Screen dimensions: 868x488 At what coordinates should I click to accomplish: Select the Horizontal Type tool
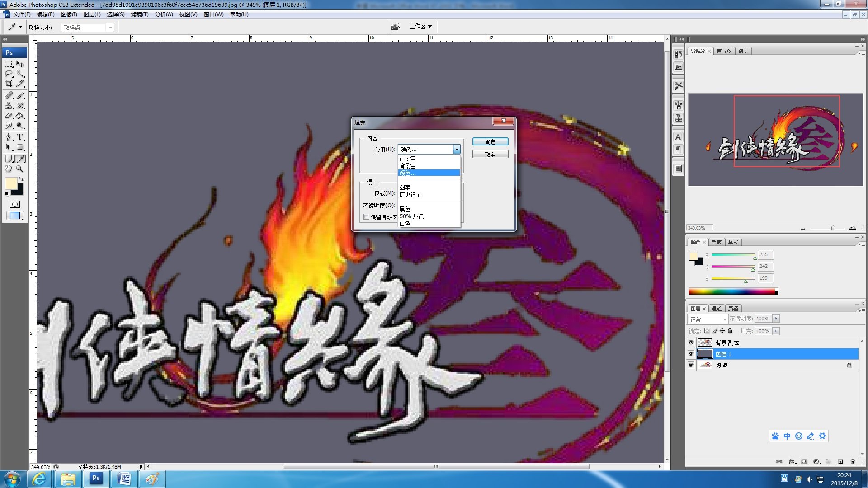tap(20, 137)
